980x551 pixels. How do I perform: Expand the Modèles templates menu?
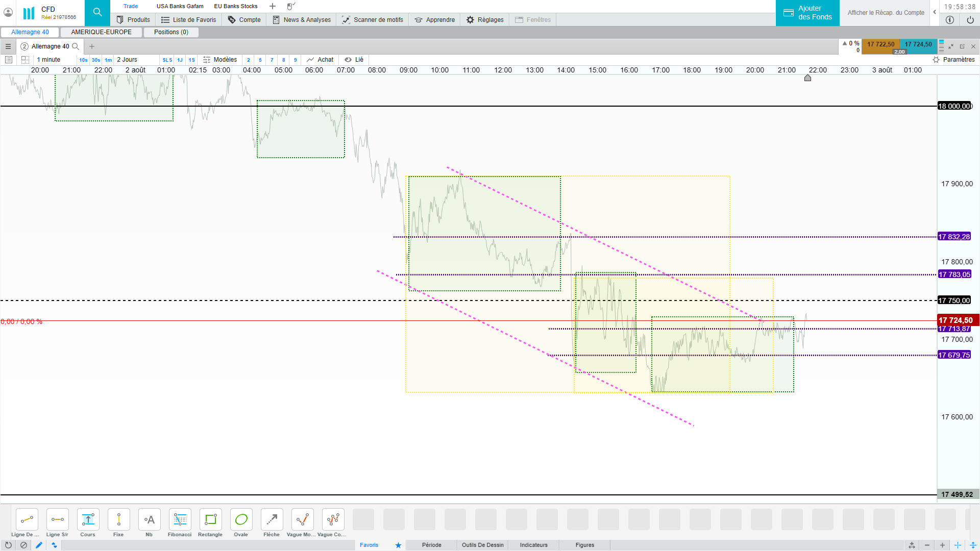[220, 60]
